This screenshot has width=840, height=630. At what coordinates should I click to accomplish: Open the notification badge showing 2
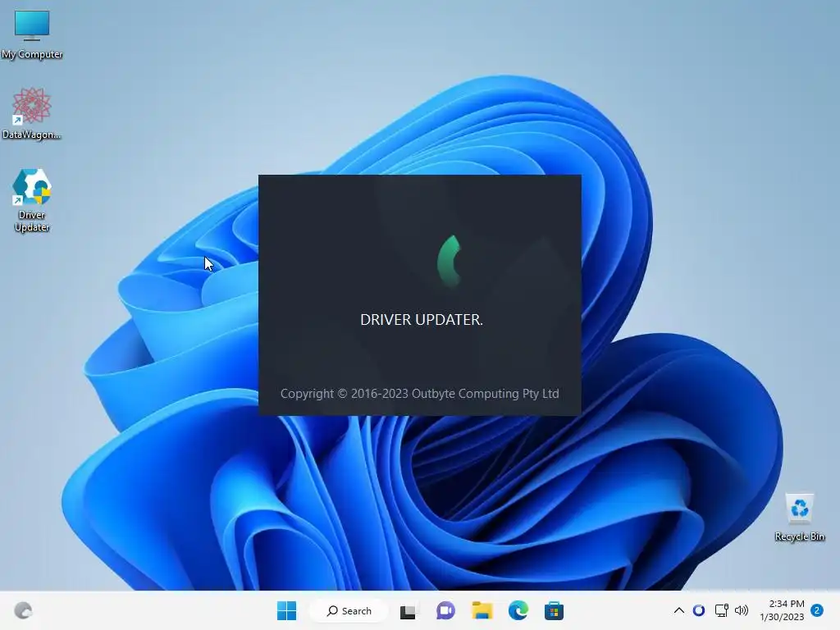click(x=817, y=610)
